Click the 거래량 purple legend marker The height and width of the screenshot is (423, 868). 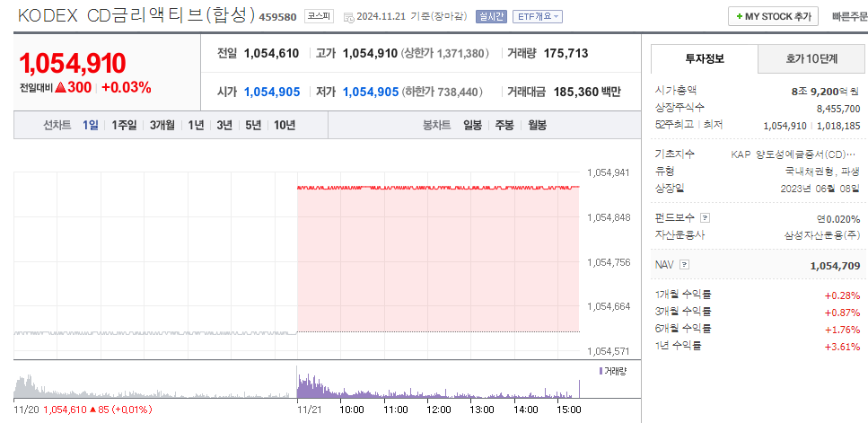[601, 370]
